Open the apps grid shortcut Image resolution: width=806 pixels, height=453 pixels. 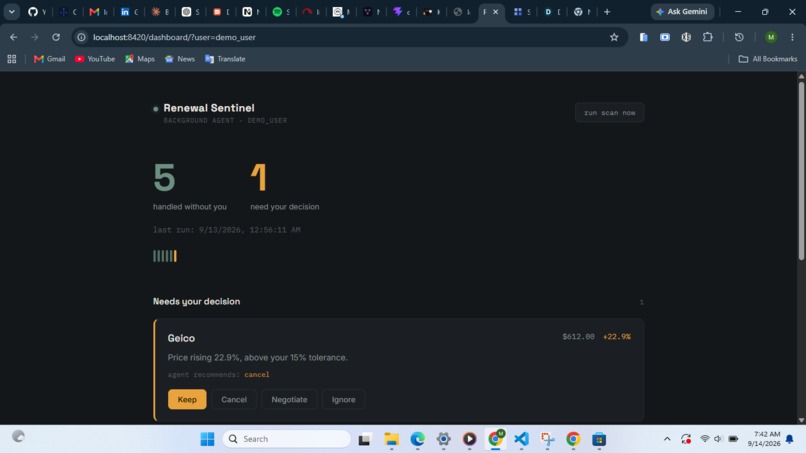coord(12,59)
